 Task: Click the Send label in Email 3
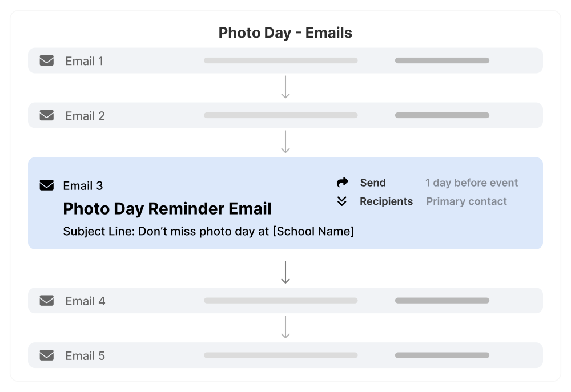pyautogui.click(x=373, y=183)
